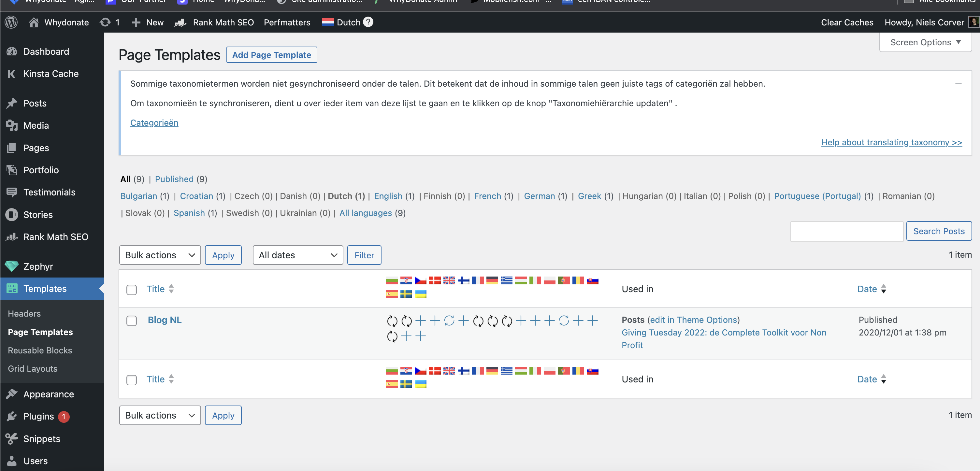980x471 pixels.
Task: Click the Templates icon in sidebar
Action: tap(12, 288)
